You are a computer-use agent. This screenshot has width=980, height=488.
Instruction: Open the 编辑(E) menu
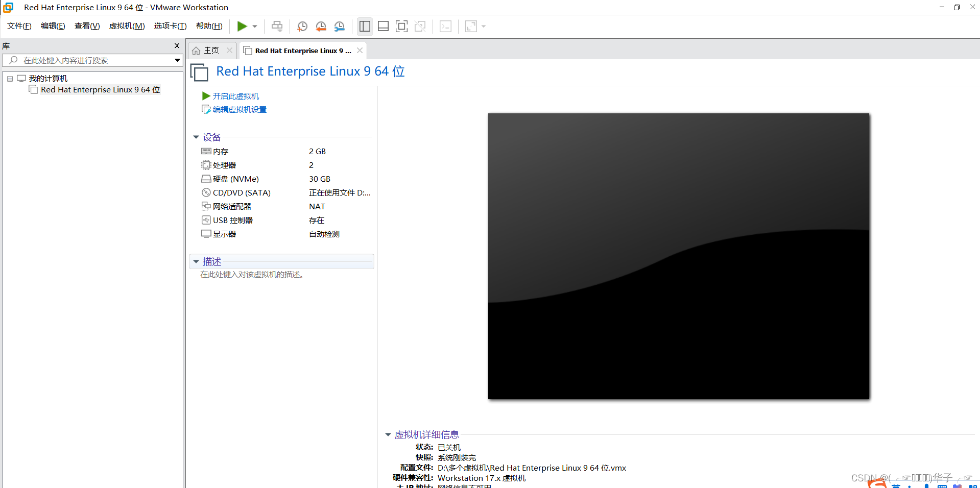pyautogui.click(x=53, y=26)
